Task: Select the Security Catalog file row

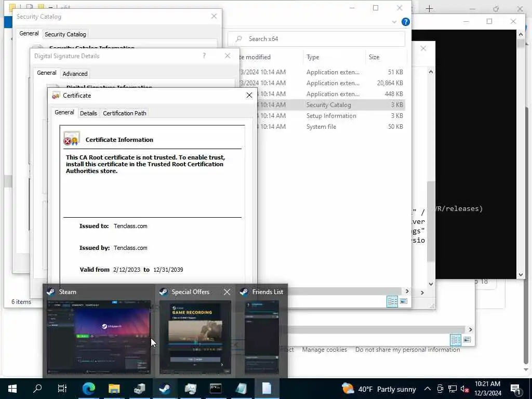Action: point(331,105)
